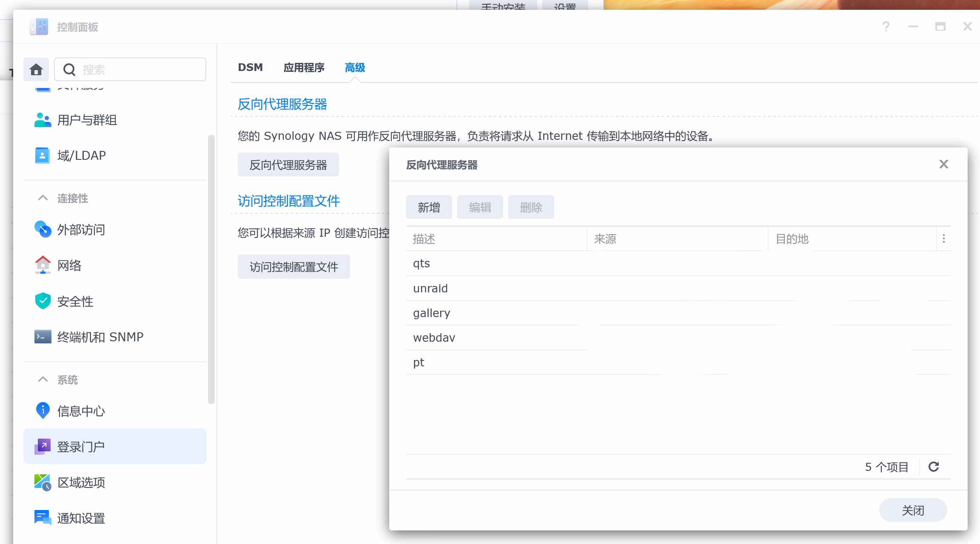The width and height of the screenshot is (980, 544).
Task: Collapse the 连接性 section
Action: (43, 198)
